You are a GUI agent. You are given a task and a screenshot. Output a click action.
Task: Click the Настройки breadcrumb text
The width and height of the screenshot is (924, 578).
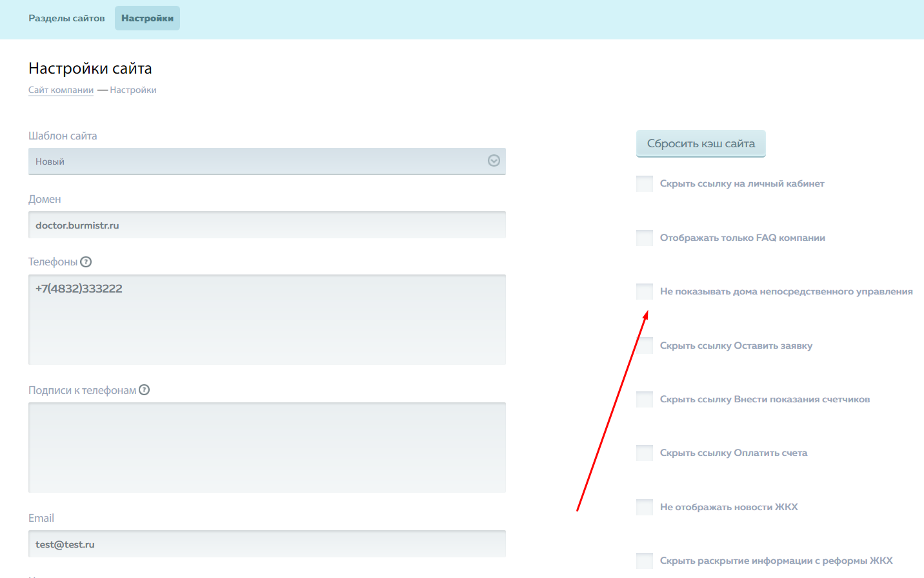coord(133,90)
